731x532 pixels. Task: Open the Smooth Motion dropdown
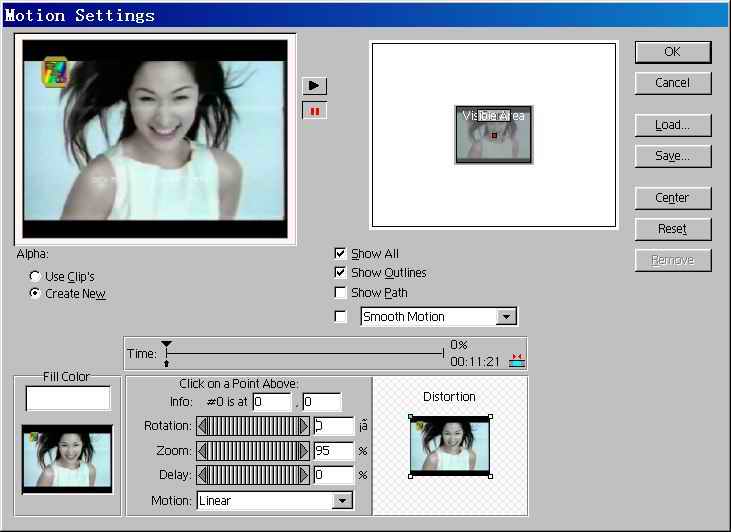click(x=507, y=317)
